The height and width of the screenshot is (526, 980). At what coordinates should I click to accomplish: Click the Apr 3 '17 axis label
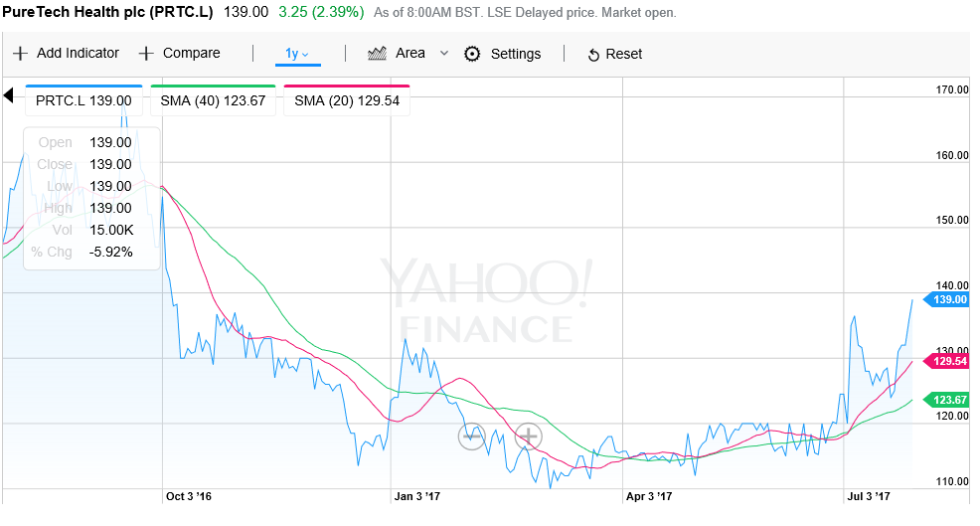tap(649, 496)
